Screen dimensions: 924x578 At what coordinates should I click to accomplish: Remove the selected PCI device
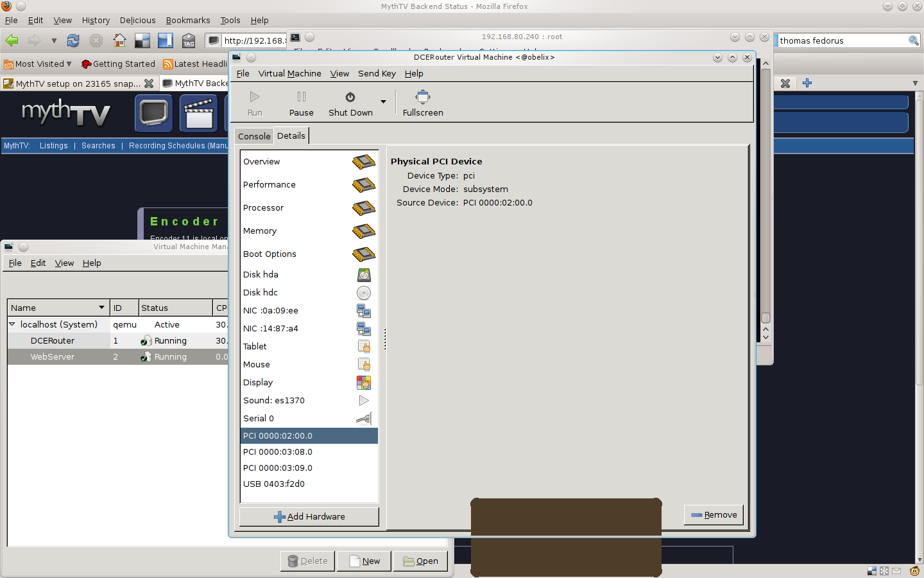point(714,515)
